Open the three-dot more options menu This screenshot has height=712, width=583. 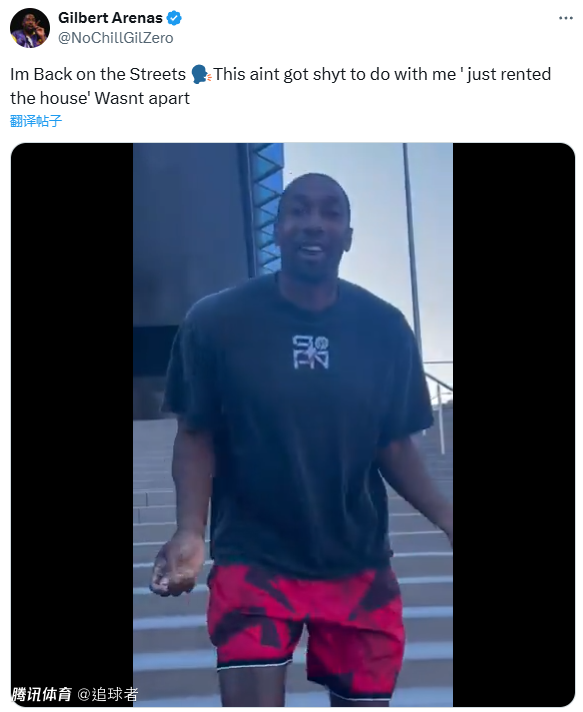tap(565, 18)
